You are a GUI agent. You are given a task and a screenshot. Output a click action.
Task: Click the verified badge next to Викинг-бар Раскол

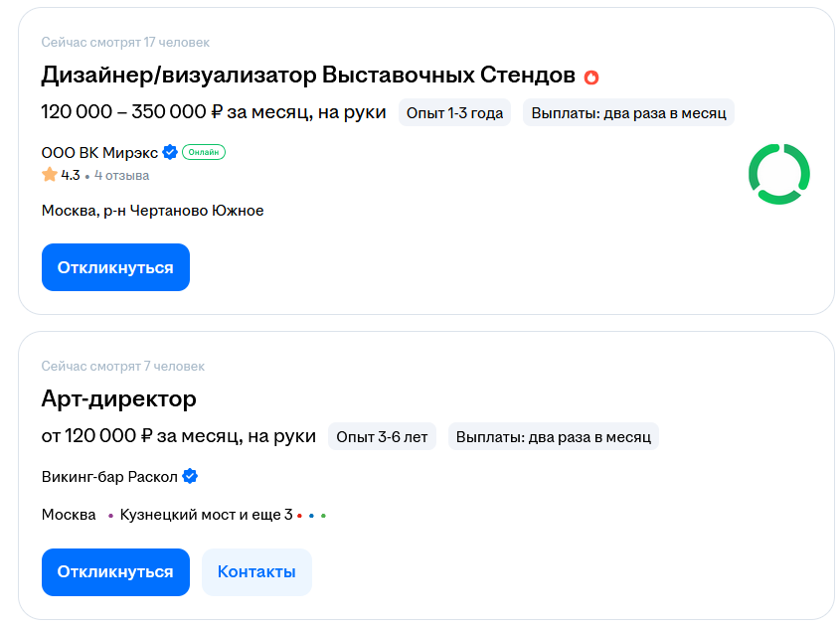(189, 476)
